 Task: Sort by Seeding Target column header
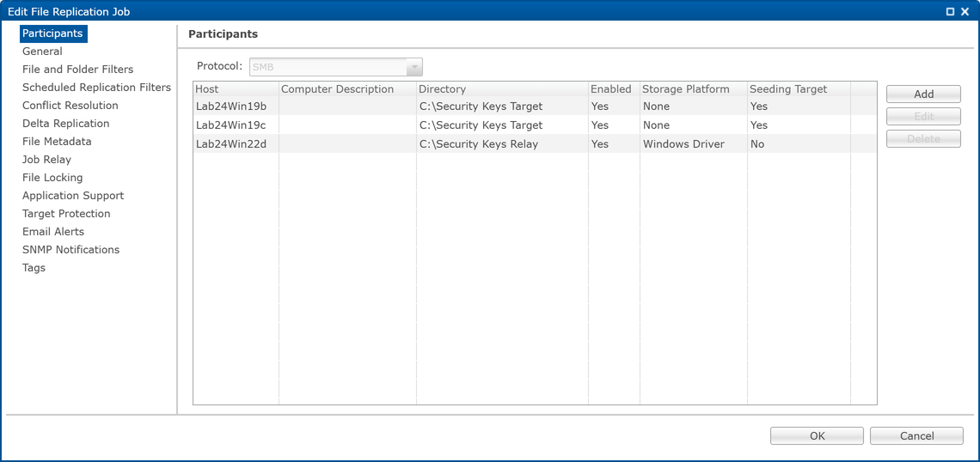pyautogui.click(x=799, y=89)
